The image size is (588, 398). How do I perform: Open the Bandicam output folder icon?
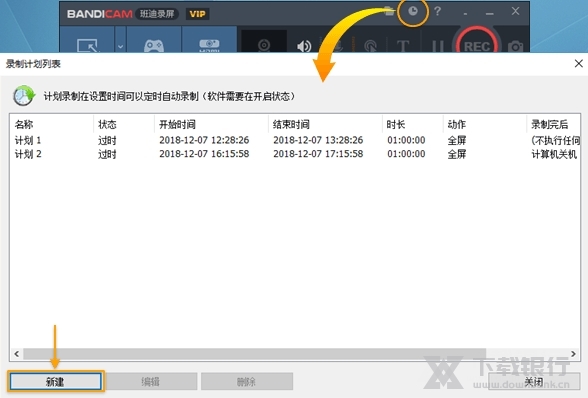click(389, 11)
